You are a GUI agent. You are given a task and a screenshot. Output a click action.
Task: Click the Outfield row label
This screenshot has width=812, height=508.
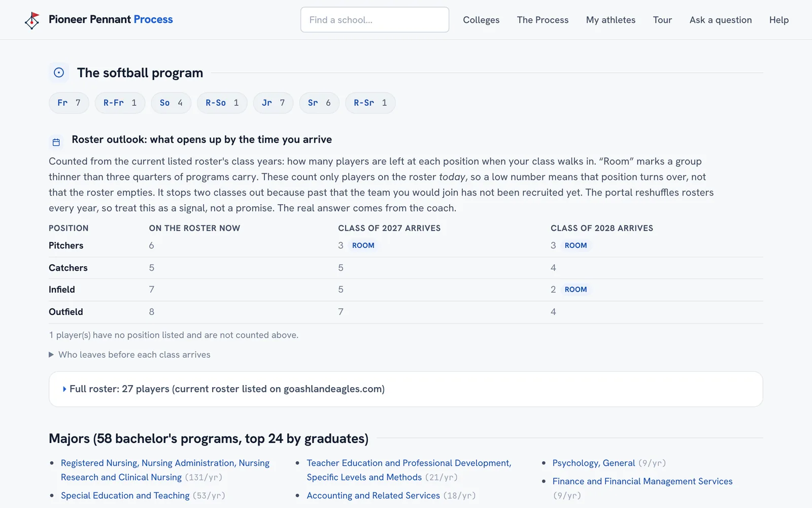[x=65, y=312]
